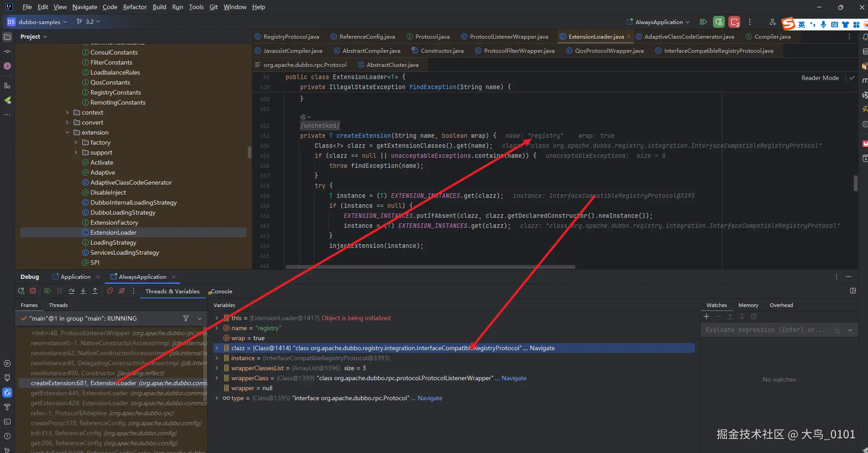Toggle mute breakpoints in the debug toolbar
The width and height of the screenshot is (868, 453).
(122, 291)
